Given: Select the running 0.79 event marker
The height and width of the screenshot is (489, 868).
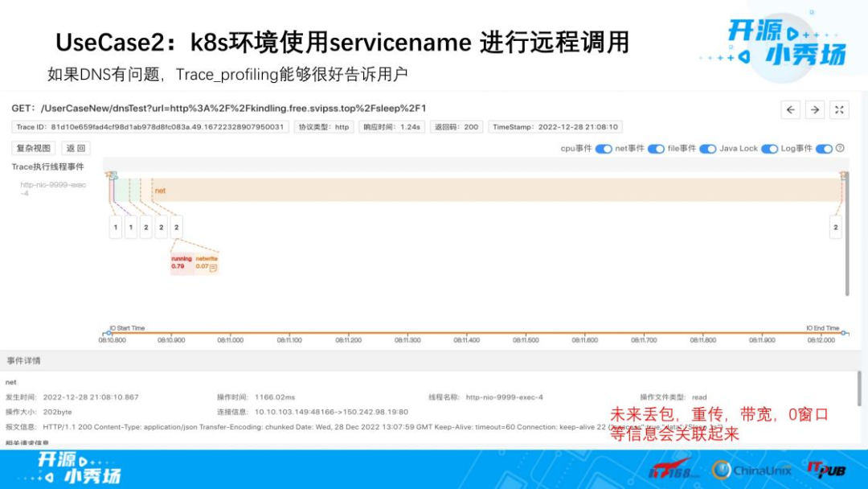Looking at the screenshot, I should pos(182,261).
